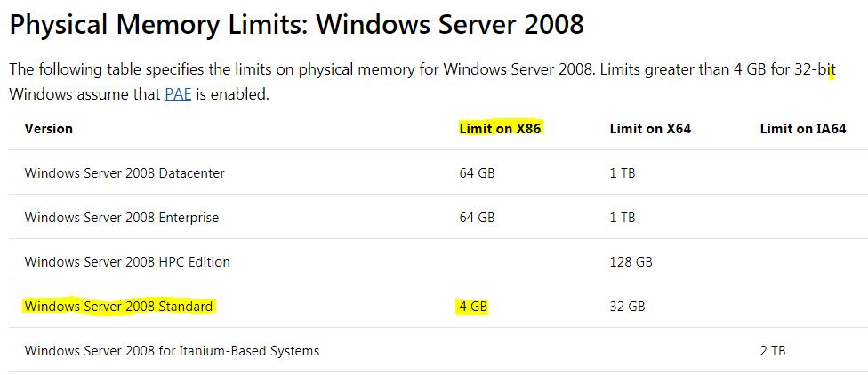868x375 pixels.
Task: Click Datacenter's 1 TB X64 limit
Action: [x=623, y=172]
